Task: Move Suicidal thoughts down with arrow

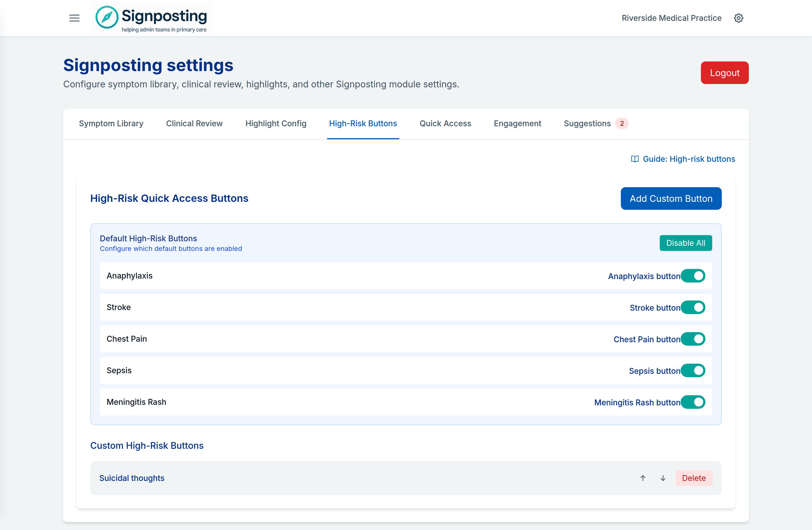Action: 663,478
